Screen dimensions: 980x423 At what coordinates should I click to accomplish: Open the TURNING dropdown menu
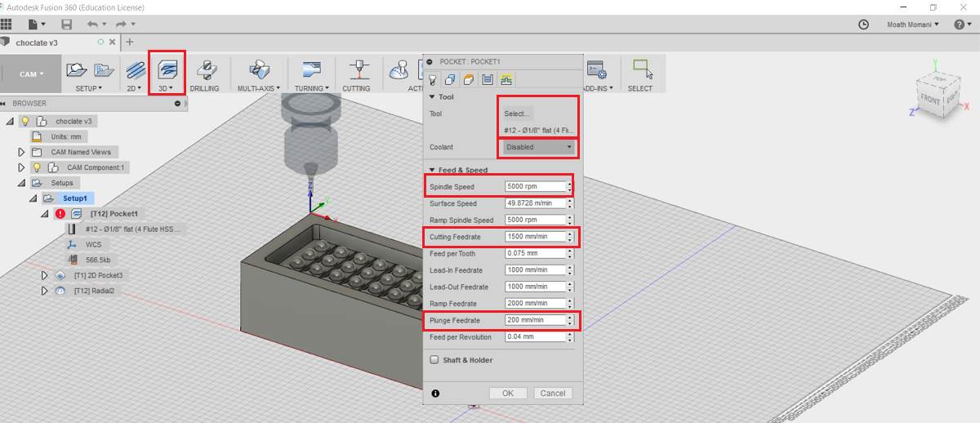(312, 88)
